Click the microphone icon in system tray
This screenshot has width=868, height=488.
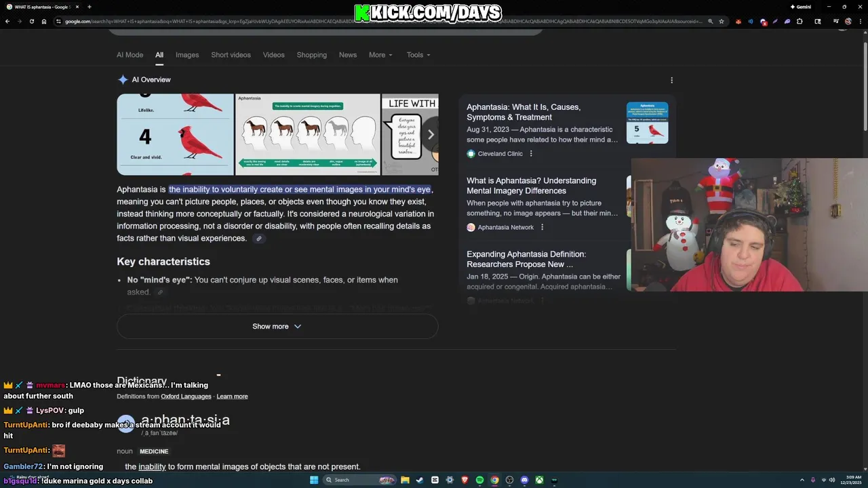812,480
